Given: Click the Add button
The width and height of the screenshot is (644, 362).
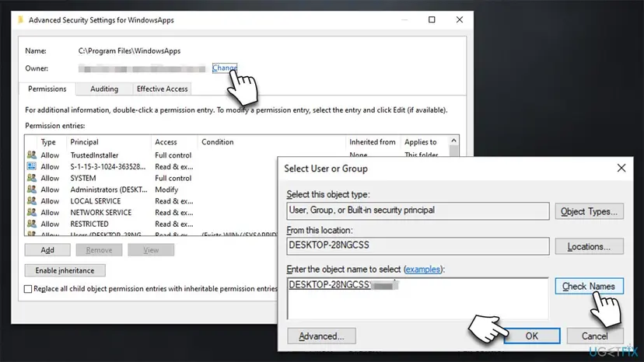Looking at the screenshot, I should 47,250.
